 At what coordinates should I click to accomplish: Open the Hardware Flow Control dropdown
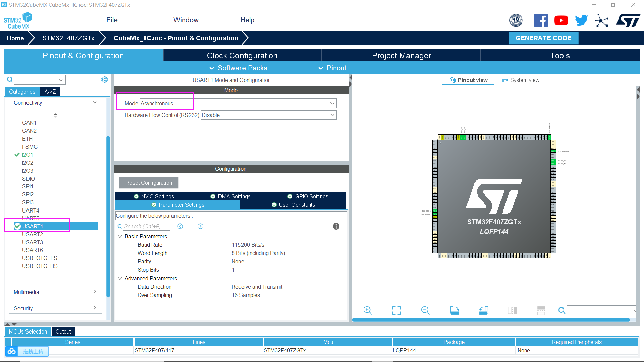coord(331,115)
